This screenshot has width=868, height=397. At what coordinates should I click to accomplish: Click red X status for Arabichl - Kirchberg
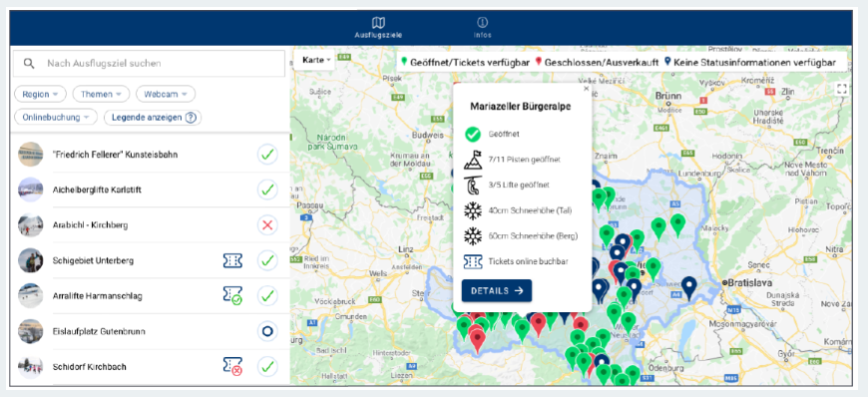(268, 225)
